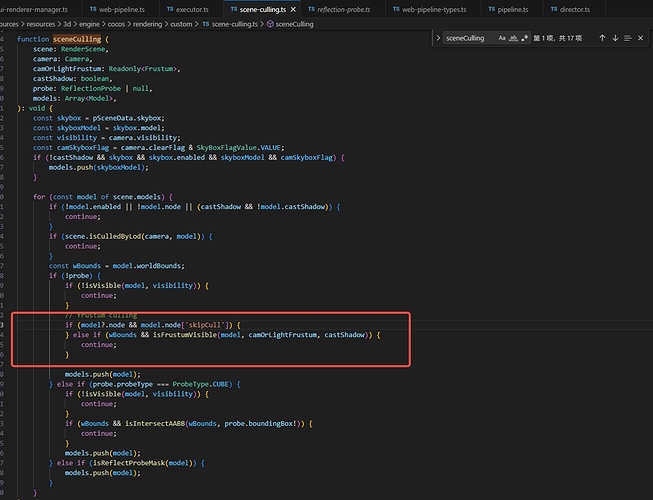Click the isFrustumVisible function call
Screen dimensions: 653x500
tap(185, 335)
